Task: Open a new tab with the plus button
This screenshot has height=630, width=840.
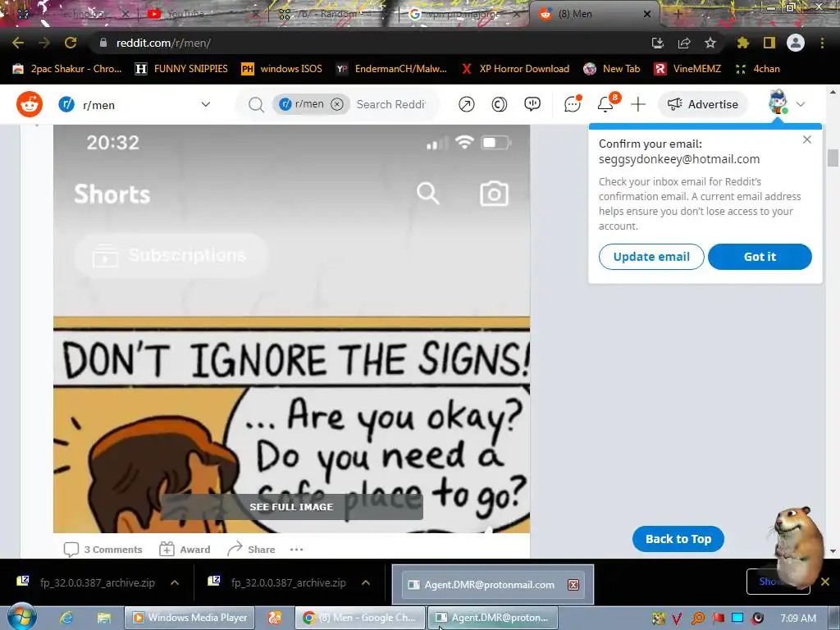Action: (678, 13)
